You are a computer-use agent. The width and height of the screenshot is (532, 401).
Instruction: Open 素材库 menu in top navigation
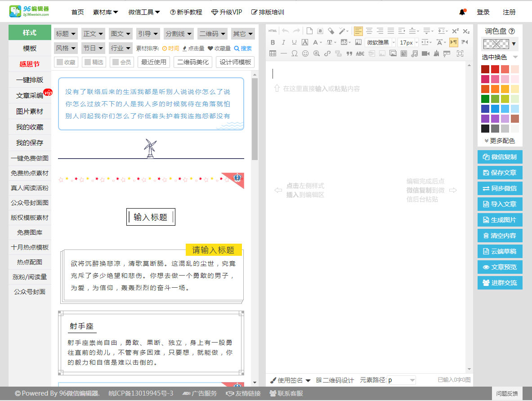coord(105,12)
